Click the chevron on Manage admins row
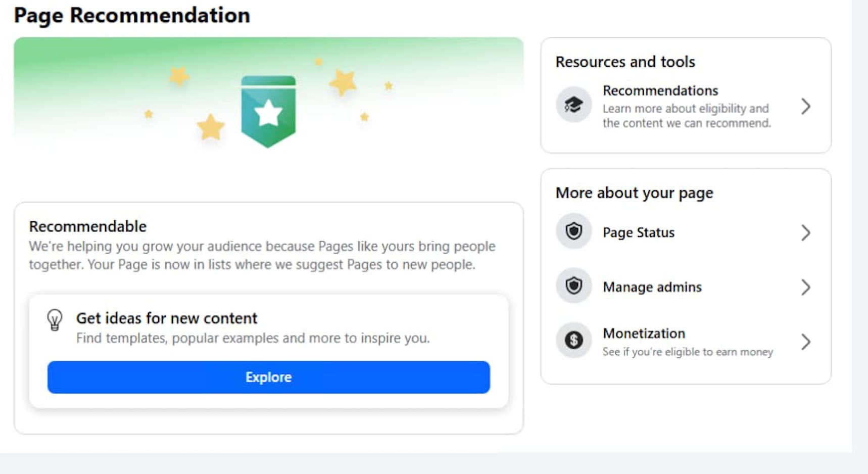 point(806,288)
